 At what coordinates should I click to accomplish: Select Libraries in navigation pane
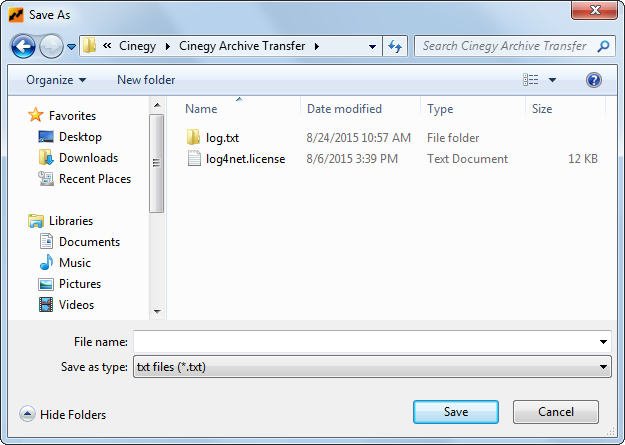pyautogui.click(x=71, y=221)
